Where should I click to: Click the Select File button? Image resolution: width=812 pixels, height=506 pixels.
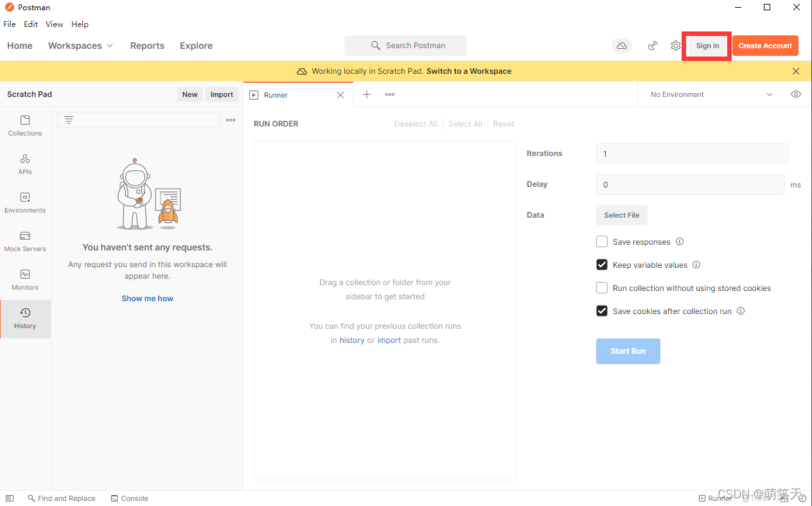(x=622, y=215)
